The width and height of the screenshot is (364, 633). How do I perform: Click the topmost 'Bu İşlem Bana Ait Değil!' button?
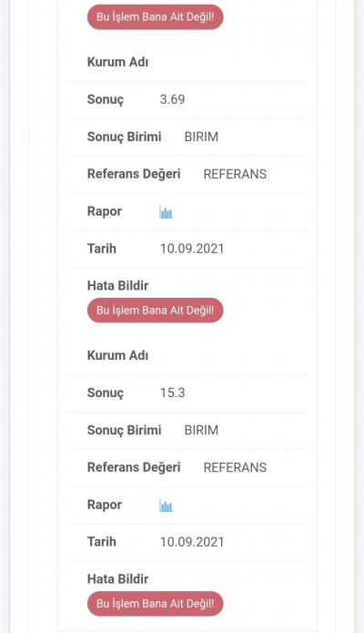pyautogui.click(x=155, y=17)
